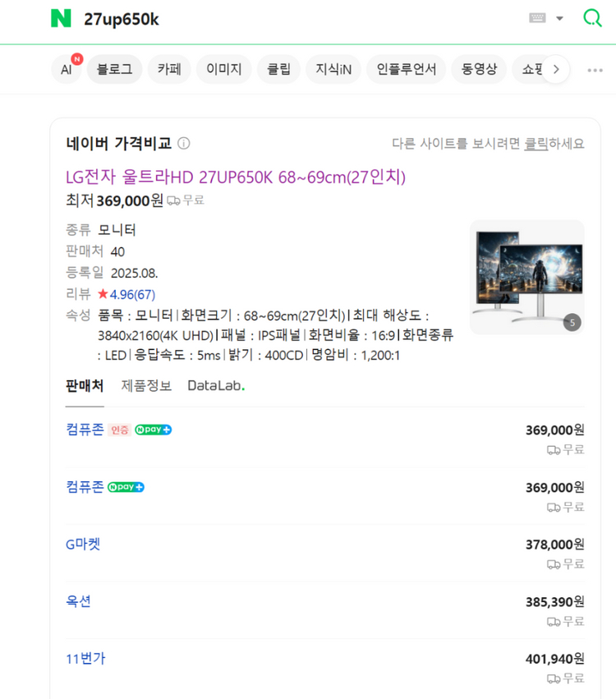
Task: Click the 401,940원 price for 11번가
Action: [555, 659]
